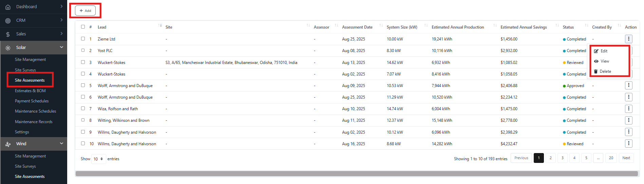Click the horizontal scrollbar below table
Viewport: 644px width, 184px height.
point(356,174)
